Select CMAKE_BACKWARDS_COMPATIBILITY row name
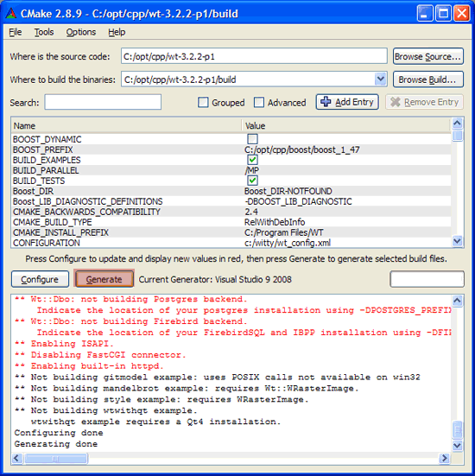The height and width of the screenshot is (476, 475). [x=86, y=212]
